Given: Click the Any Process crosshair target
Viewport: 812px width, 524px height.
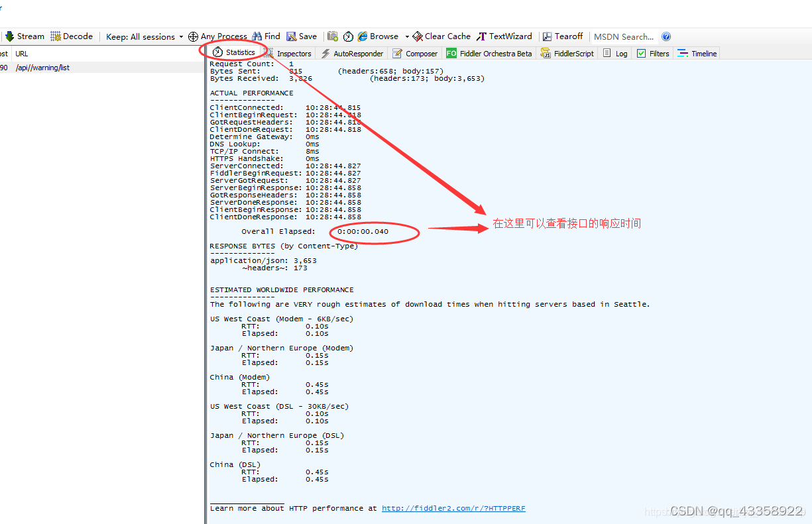Looking at the screenshot, I should [x=217, y=36].
